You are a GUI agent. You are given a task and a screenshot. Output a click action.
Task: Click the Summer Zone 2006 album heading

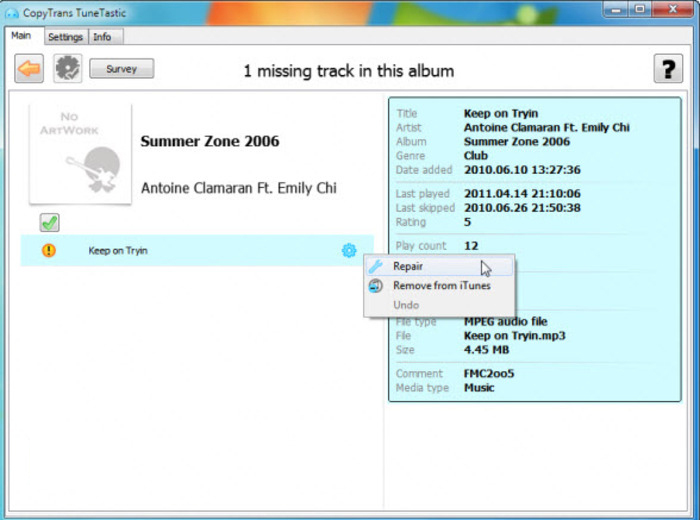pos(210,141)
